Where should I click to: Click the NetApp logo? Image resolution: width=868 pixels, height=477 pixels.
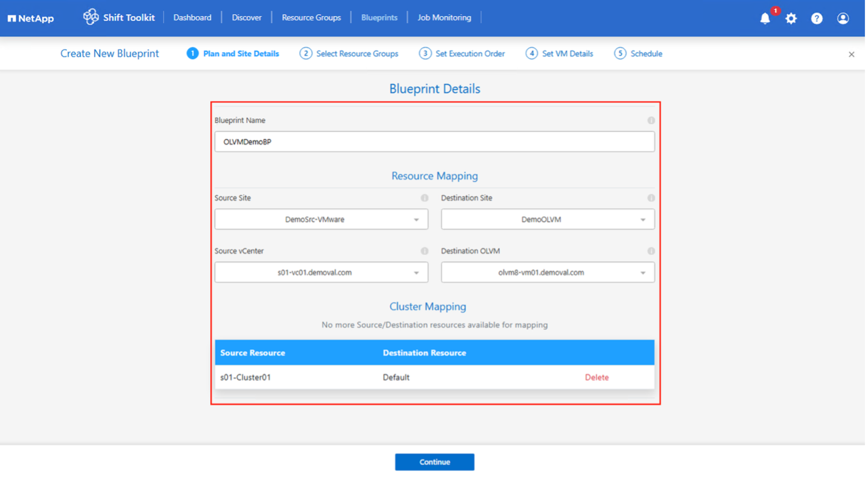tap(31, 18)
